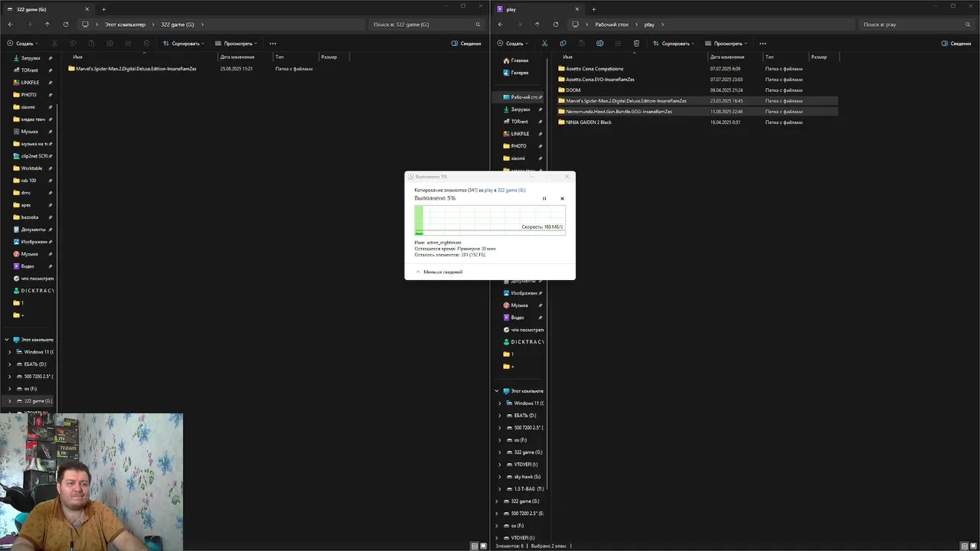Toggle Сведения pane in the play window
This screenshot has width=980, height=551.
coord(956,44)
